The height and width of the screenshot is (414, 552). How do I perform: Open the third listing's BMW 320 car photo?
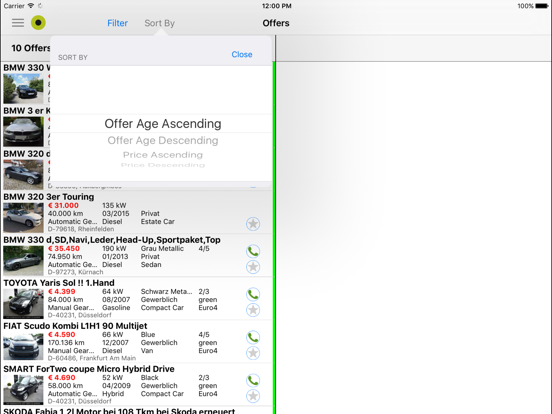point(23,175)
